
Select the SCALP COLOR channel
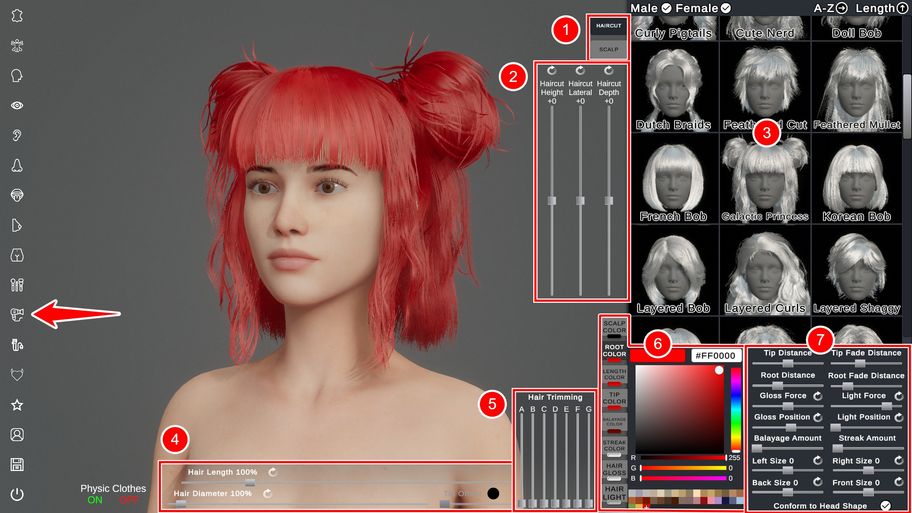pos(614,329)
